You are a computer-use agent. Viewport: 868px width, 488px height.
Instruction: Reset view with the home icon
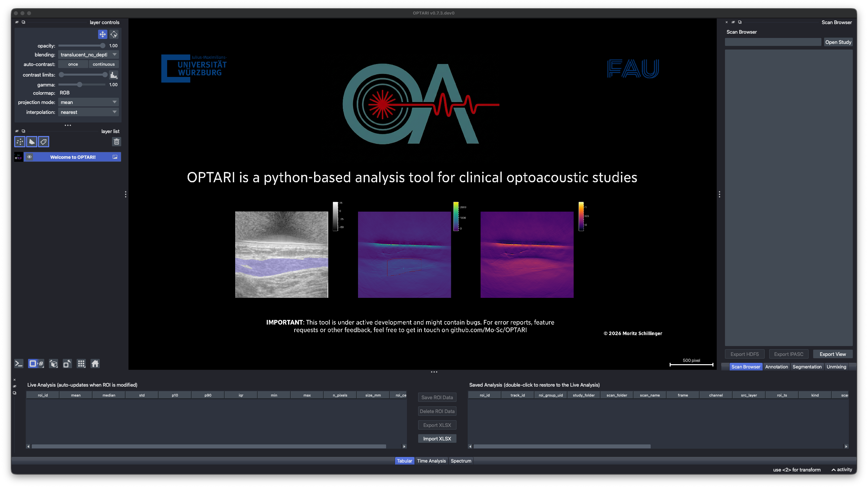pyautogui.click(x=95, y=364)
